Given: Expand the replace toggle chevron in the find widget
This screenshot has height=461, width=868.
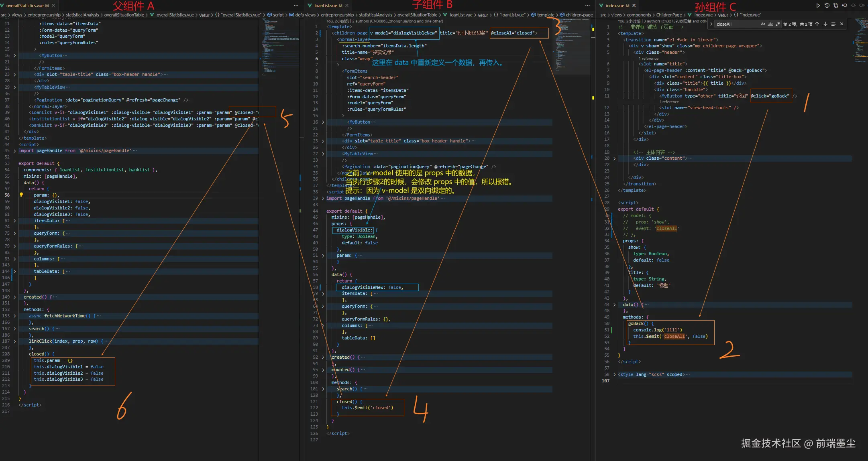Looking at the screenshot, I should click(711, 24).
